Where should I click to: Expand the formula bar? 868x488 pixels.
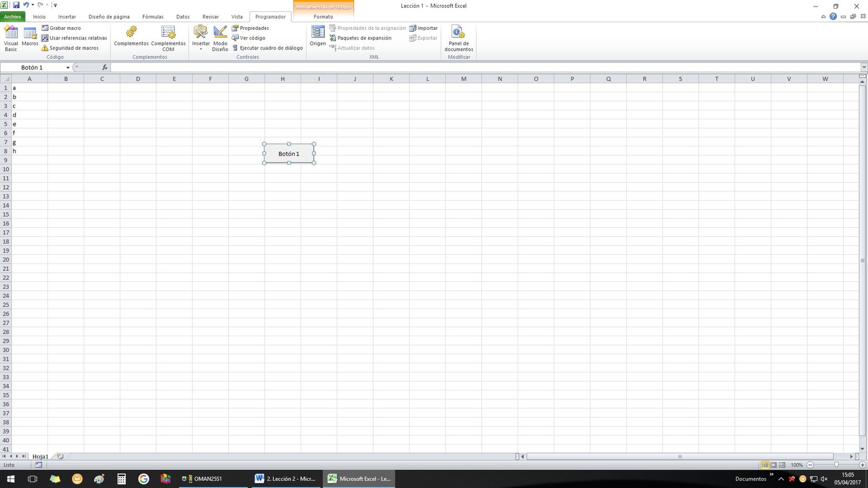[864, 68]
